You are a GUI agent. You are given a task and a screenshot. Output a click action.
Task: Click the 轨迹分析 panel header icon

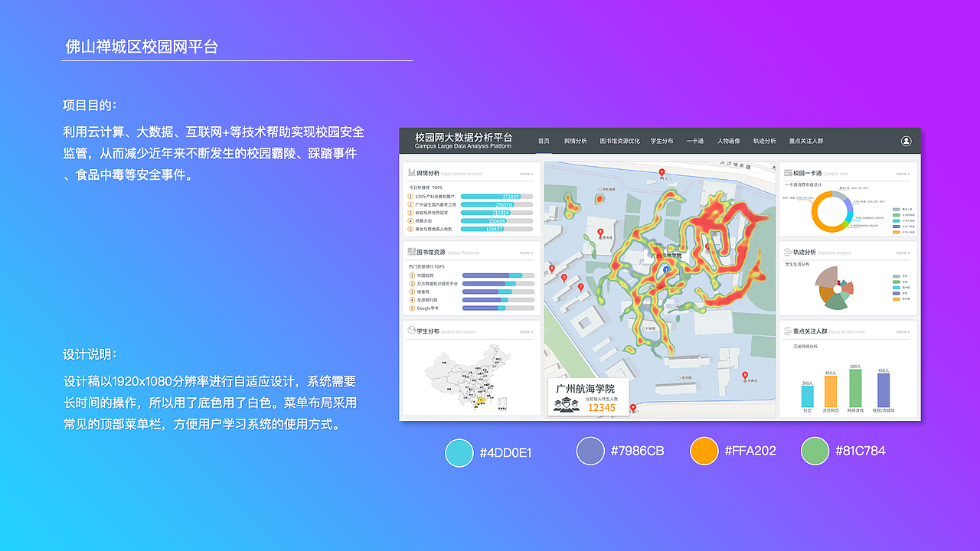click(787, 252)
